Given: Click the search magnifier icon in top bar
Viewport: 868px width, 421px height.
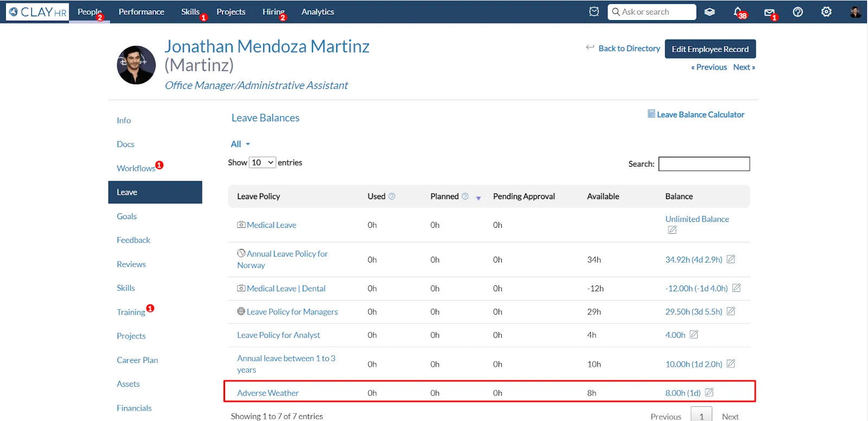Looking at the screenshot, I should [x=616, y=12].
